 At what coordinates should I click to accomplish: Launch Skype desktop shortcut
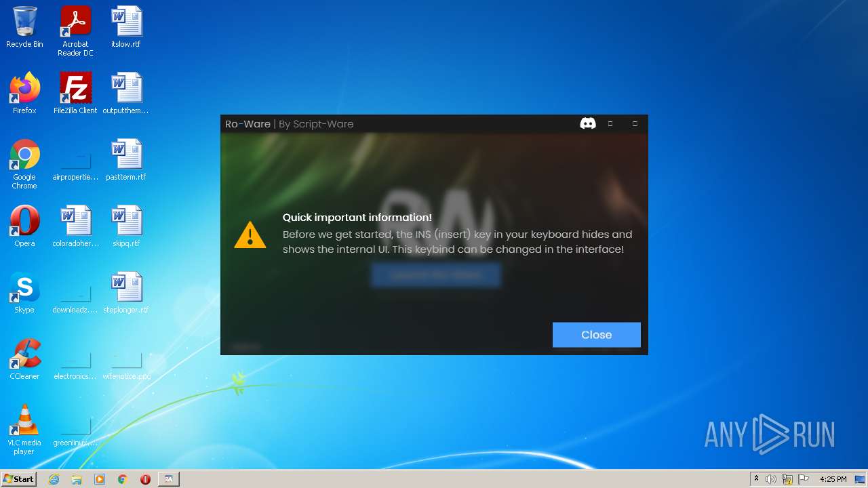pos(24,293)
